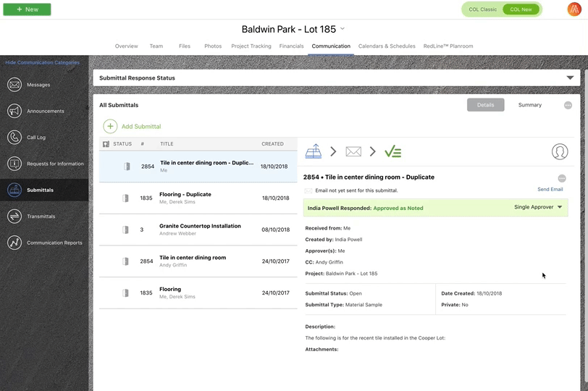This screenshot has height=391, width=588.
Task: Open the Files tab
Action: coord(185,46)
